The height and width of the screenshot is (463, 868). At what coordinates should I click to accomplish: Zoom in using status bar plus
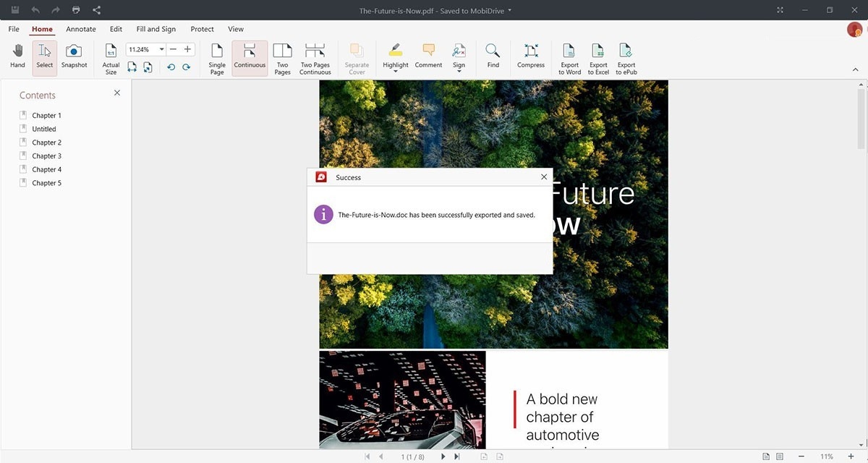click(x=851, y=456)
